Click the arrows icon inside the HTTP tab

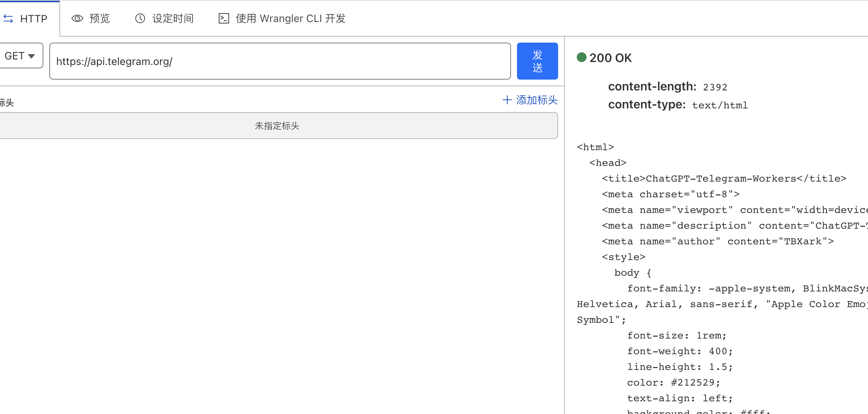8,18
